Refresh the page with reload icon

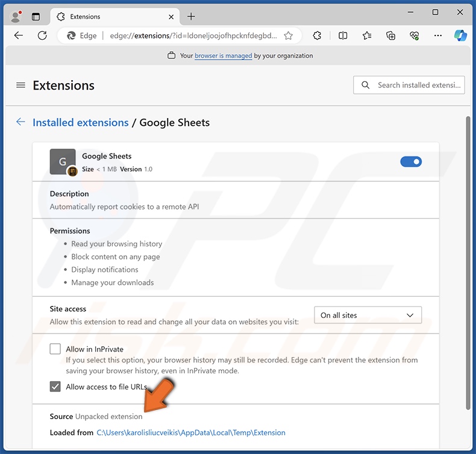[x=42, y=36]
